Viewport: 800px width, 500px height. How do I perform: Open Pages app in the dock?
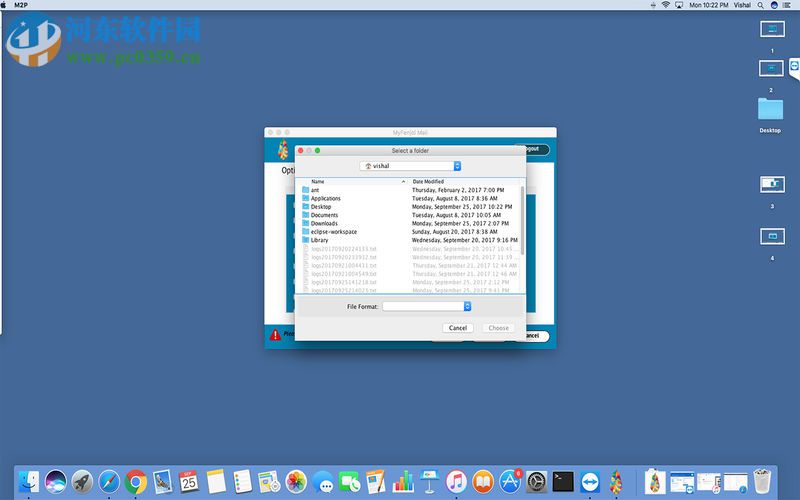coord(376,482)
